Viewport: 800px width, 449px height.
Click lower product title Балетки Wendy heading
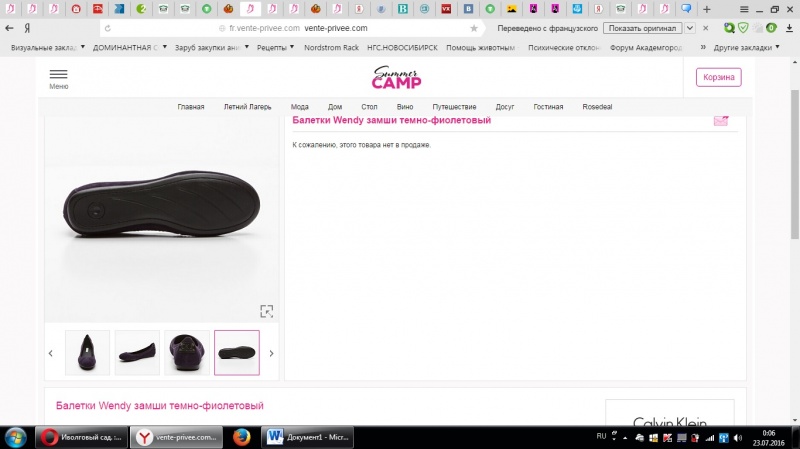click(x=160, y=406)
